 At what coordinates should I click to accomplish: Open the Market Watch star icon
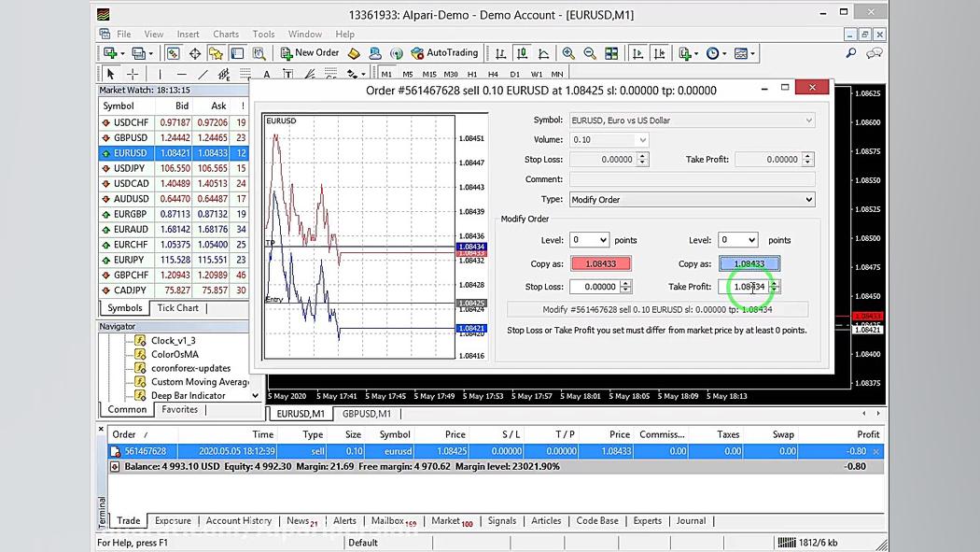click(216, 53)
